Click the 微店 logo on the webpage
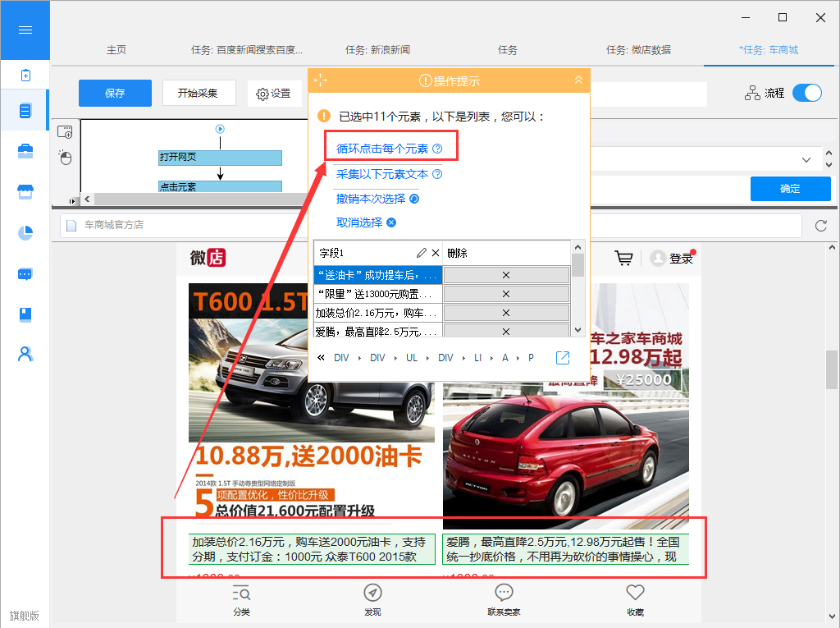The height and width of the screenshot is (628, 840). coord(208,258)
